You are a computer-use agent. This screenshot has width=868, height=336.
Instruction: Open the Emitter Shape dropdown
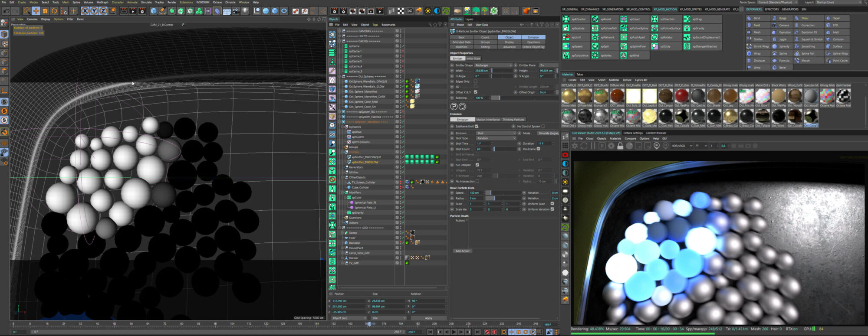(493, 65)
